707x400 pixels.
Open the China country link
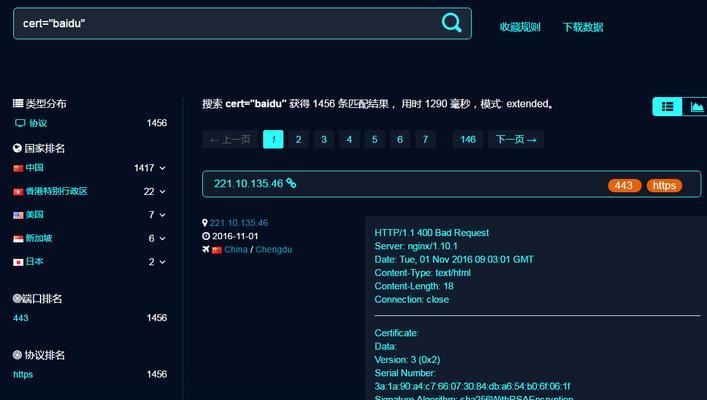[x=236, y=249]
